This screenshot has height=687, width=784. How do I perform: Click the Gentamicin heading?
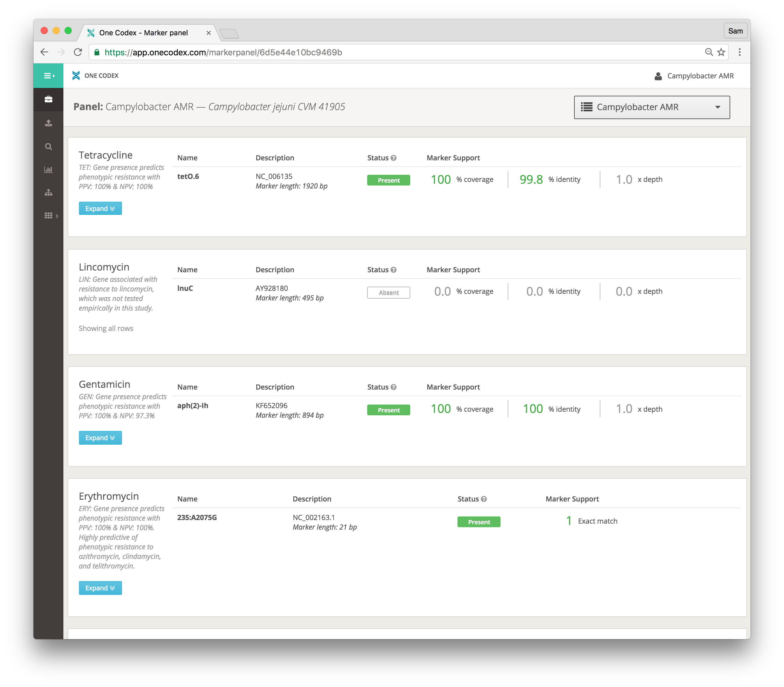(x=105, y=384)
